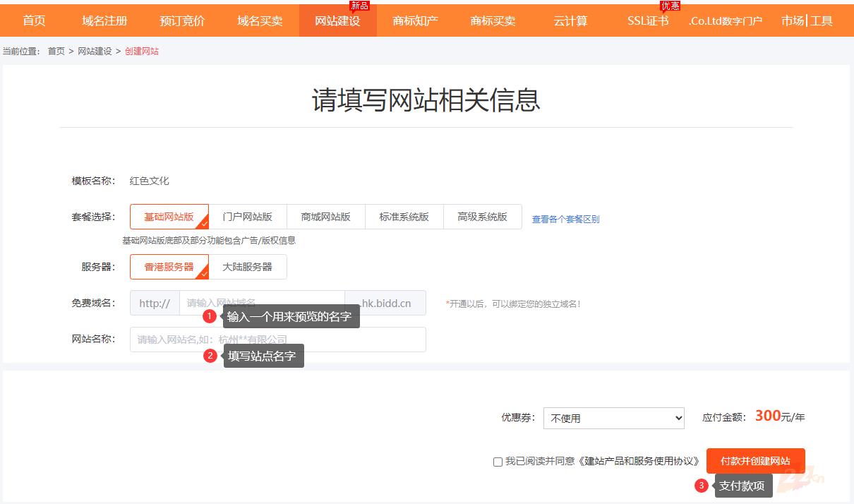Open 商标知产 navigation item
The height and width of the screenshot is (504, 854).
[415, 20]
